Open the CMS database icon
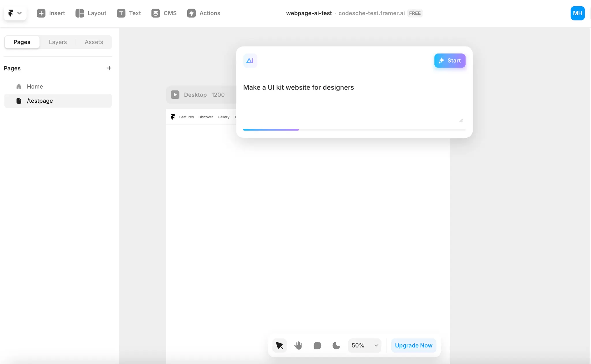This screenshot has width=591, height=364. (x=156, y=13)
